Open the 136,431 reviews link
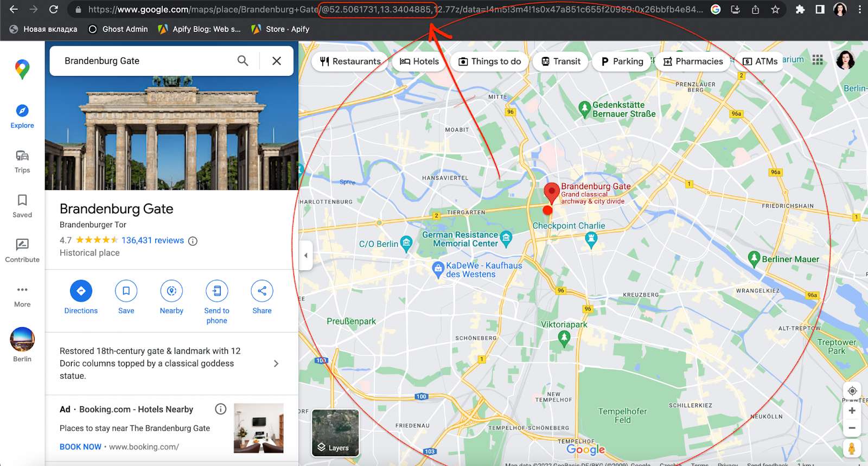This screenshot has width=868, height=466. click(152, 240)
